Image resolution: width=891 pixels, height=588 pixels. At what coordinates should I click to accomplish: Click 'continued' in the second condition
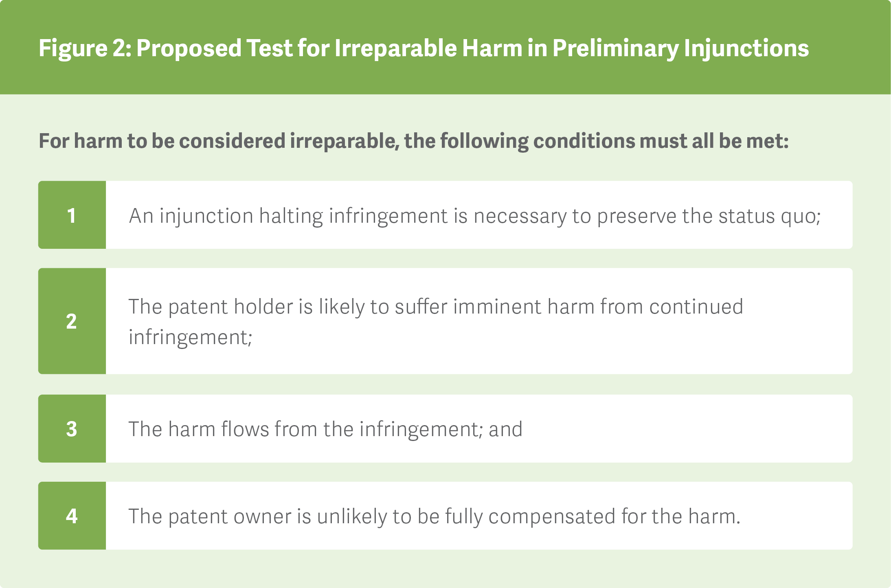[696, 307]
